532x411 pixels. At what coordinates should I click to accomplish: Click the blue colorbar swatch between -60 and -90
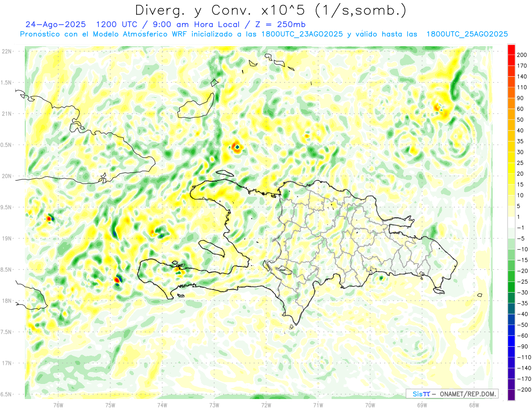(511, 341)
